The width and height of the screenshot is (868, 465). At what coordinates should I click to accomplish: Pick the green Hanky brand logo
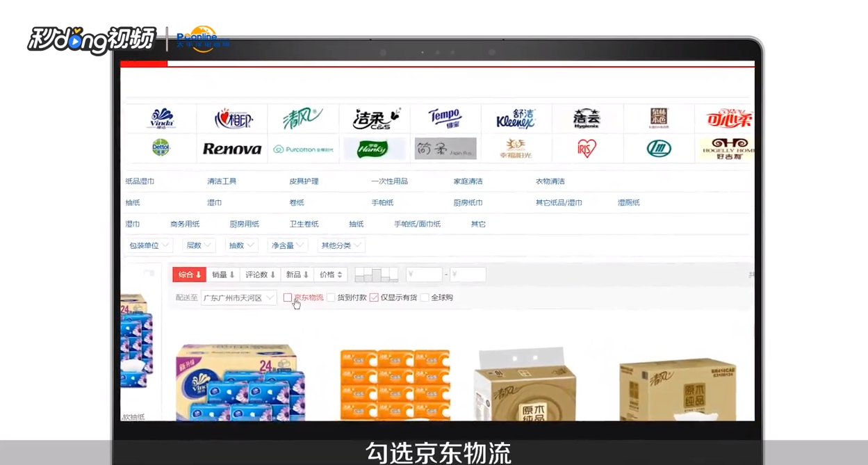372,149
